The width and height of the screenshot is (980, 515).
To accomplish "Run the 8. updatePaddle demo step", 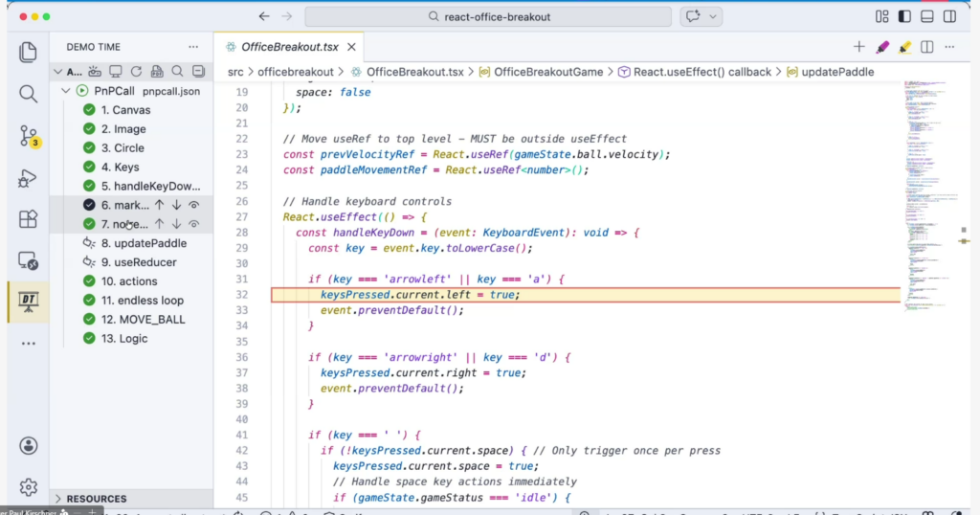I will (90, 243).
